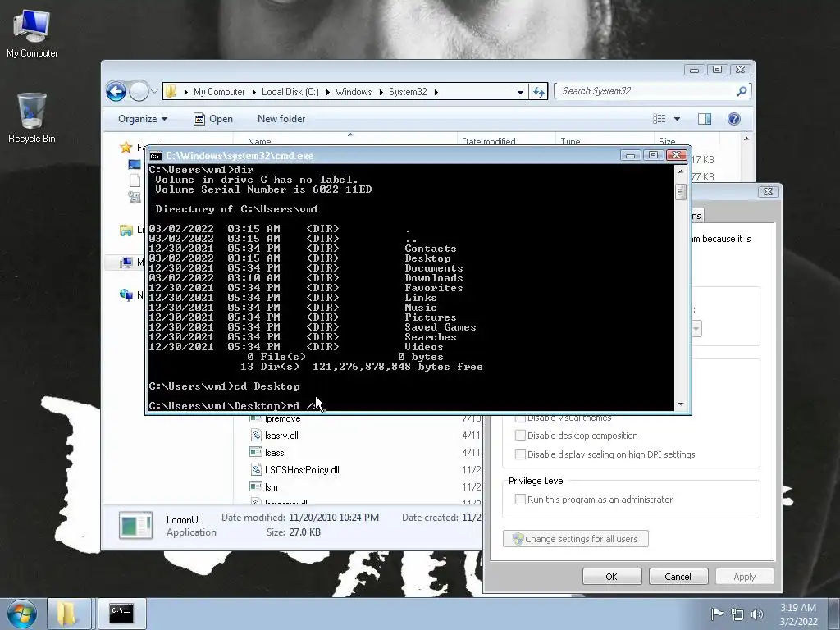840x630 pixels.
Task: Open the Windows Start menu
Action: tap(21, 614)
